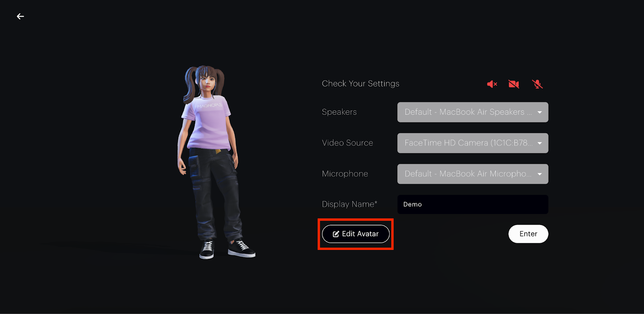Turn on the camera icon
Screen dimensions: 644x314
click(x=514, y=84)
